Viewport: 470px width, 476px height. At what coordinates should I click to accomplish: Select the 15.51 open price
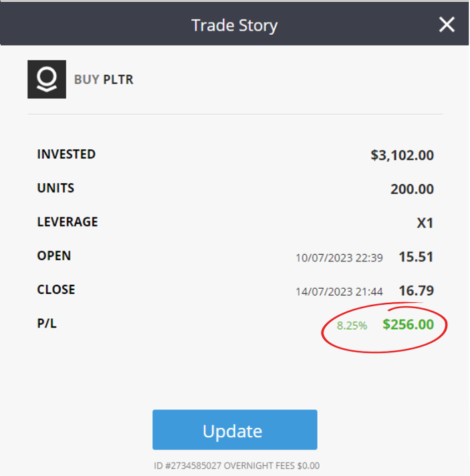[x=416, y=257]
